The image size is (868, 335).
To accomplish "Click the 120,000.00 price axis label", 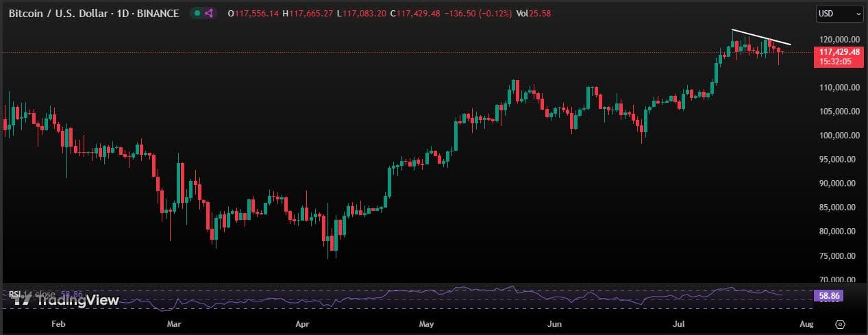I will [x=837, y=40].
